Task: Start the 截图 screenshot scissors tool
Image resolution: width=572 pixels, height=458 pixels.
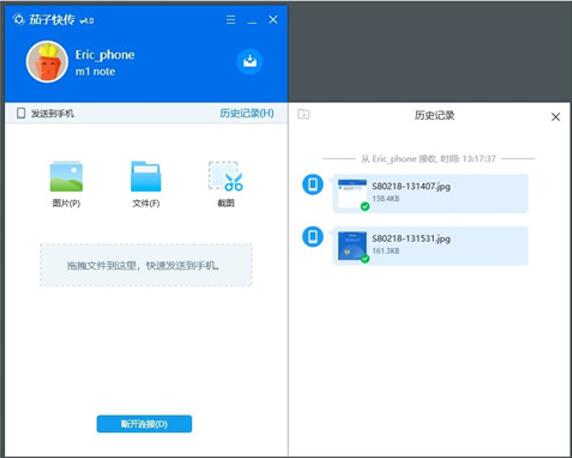Action: [x=225, y=176]
